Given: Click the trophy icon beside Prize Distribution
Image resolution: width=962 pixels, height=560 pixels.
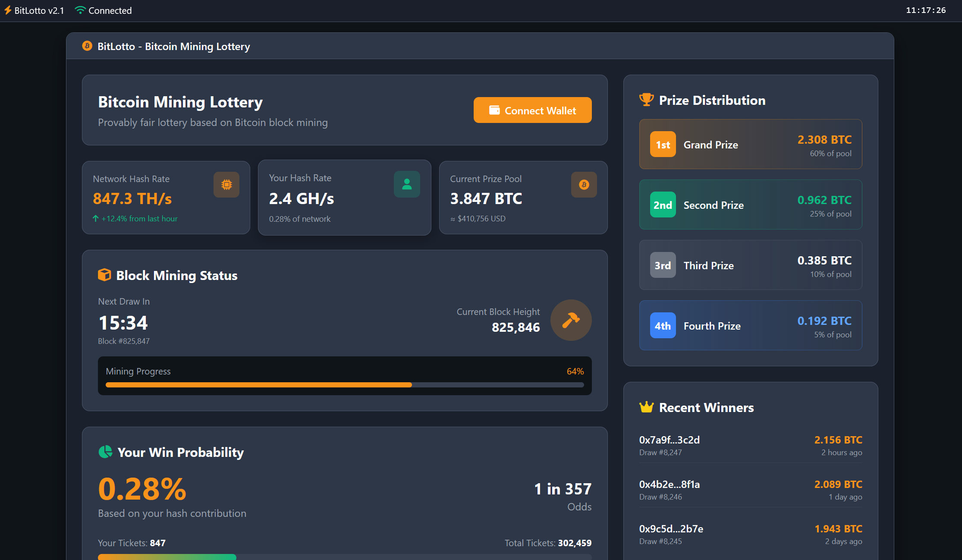Looking at the screenshot, I should point(646,100).
